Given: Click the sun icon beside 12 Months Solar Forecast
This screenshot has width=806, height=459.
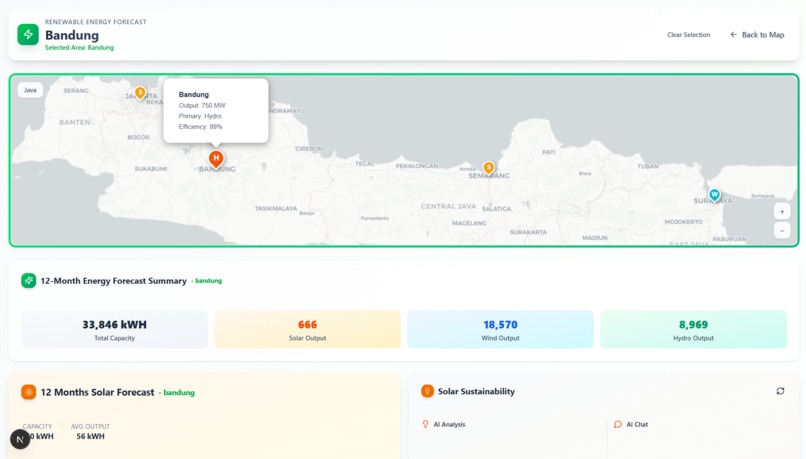Looking at the screenshot, I should 28,392.
